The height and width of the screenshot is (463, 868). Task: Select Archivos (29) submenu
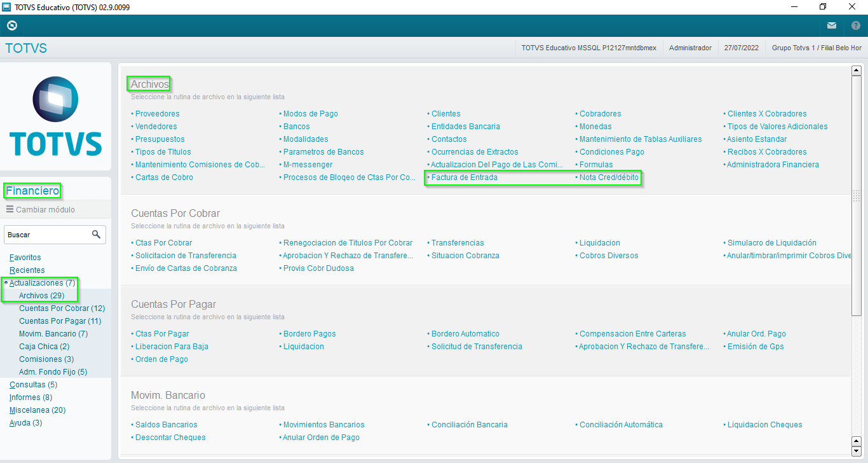(x=42, y=296)
